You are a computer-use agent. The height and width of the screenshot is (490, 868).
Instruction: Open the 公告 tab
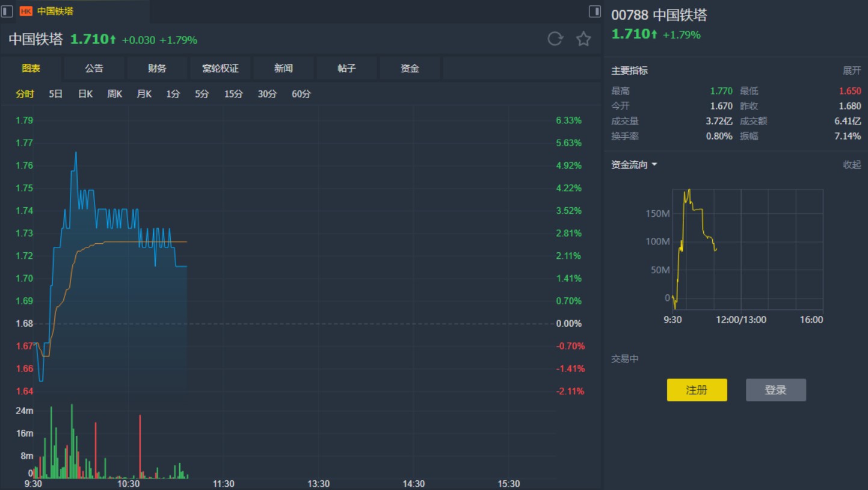pos(94,69)
